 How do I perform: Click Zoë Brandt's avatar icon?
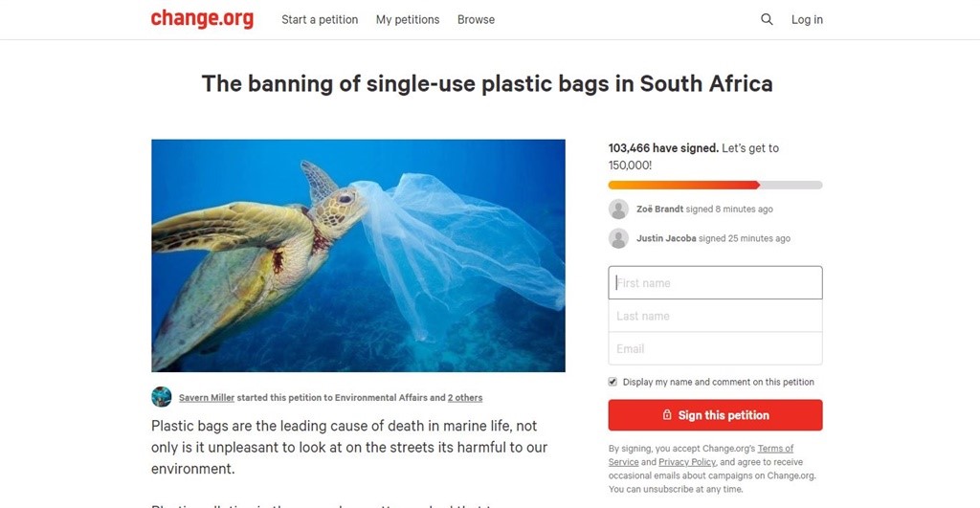[x=618, y=210]
